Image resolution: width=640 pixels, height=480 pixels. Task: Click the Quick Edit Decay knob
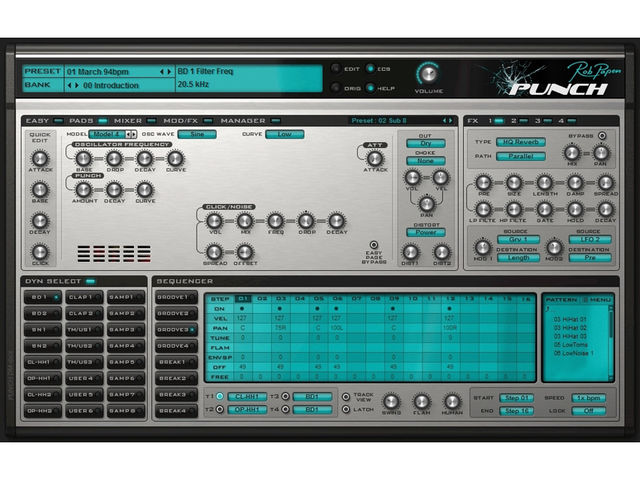(x=40, y=221)
